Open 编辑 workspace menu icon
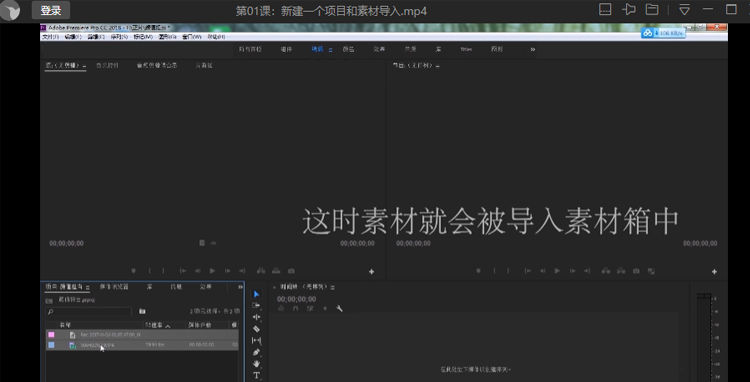The image size is (750, 382). click(331, 50)
